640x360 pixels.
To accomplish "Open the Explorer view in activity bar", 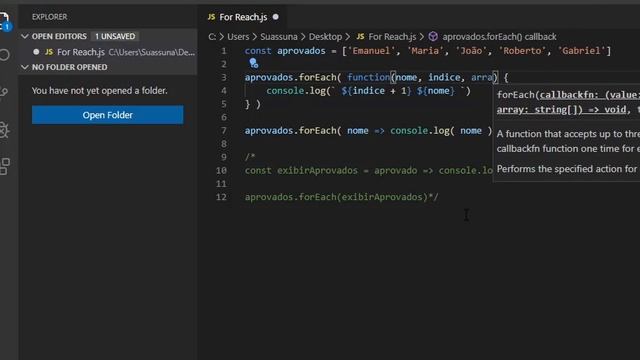I will [4, 21].
